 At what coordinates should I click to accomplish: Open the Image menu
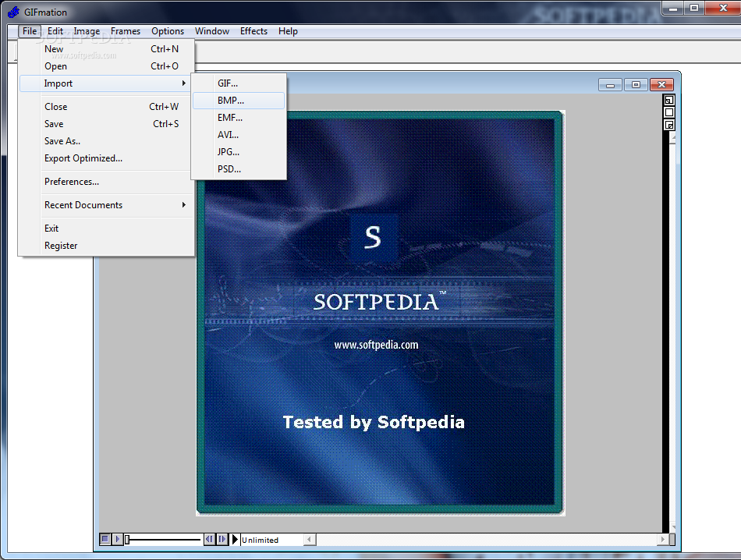tap(87, 31)
